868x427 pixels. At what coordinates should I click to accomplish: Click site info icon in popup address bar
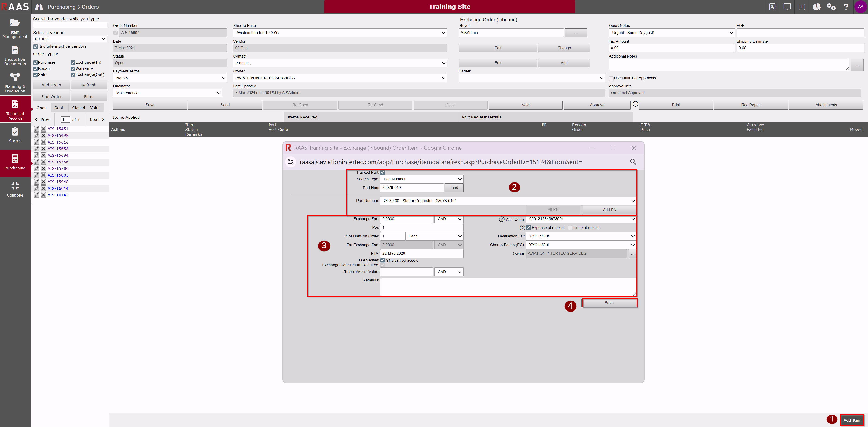click(x=291, y=162)
